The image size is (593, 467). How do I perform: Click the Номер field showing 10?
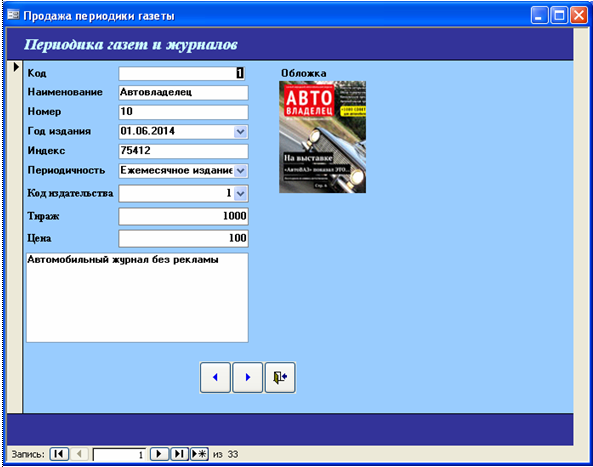(x=183, y=112)
